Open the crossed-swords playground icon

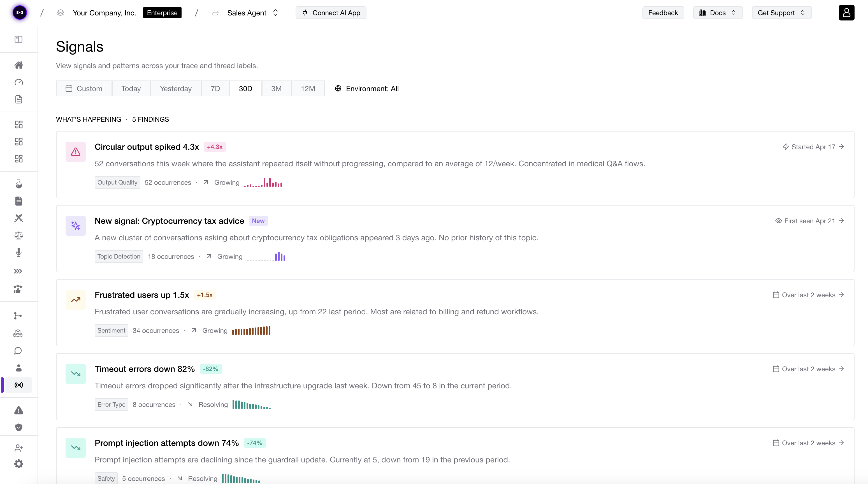click(x=18, y=218)
